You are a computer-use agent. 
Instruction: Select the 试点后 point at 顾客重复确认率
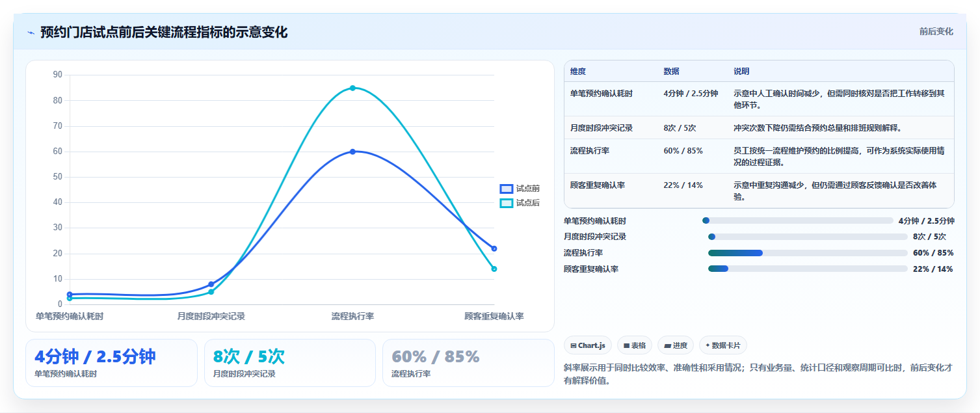[x=494, y=269]
